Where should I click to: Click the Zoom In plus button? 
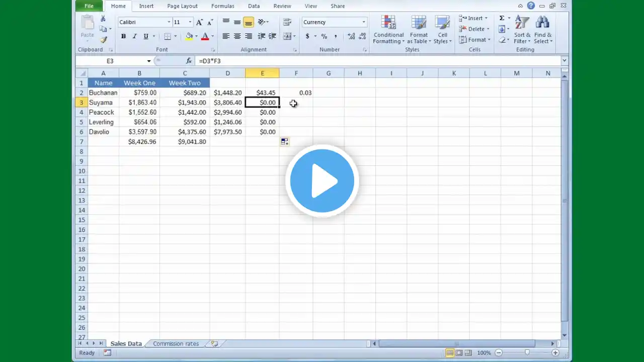[x=555, y=353]
